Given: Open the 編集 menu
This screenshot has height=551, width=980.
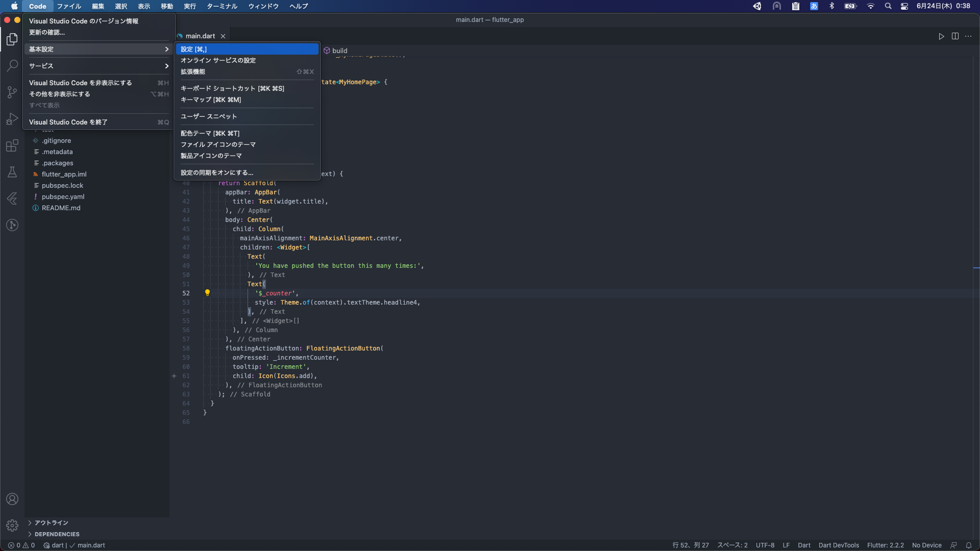Looking at the screenshot, I should 98,6.
